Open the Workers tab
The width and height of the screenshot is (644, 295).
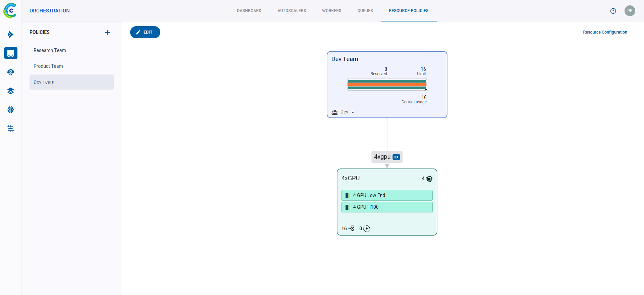pyautogui.click(x=331, y=11)
